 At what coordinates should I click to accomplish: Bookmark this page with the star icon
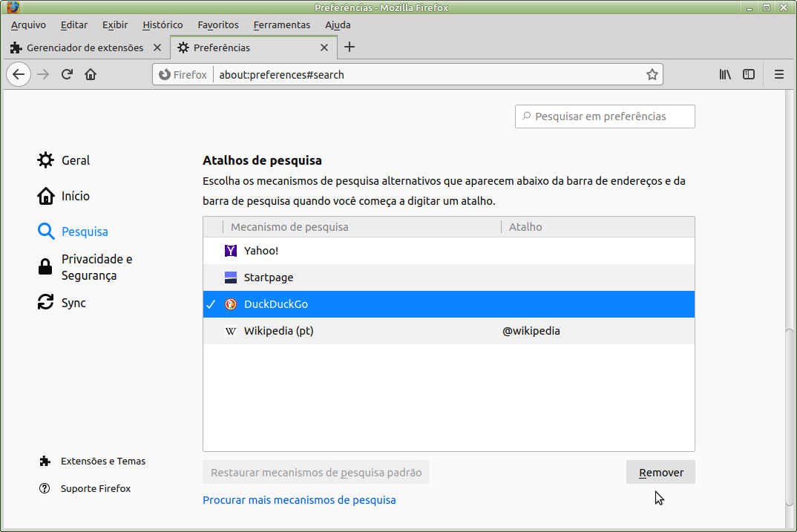click(652, 75)
